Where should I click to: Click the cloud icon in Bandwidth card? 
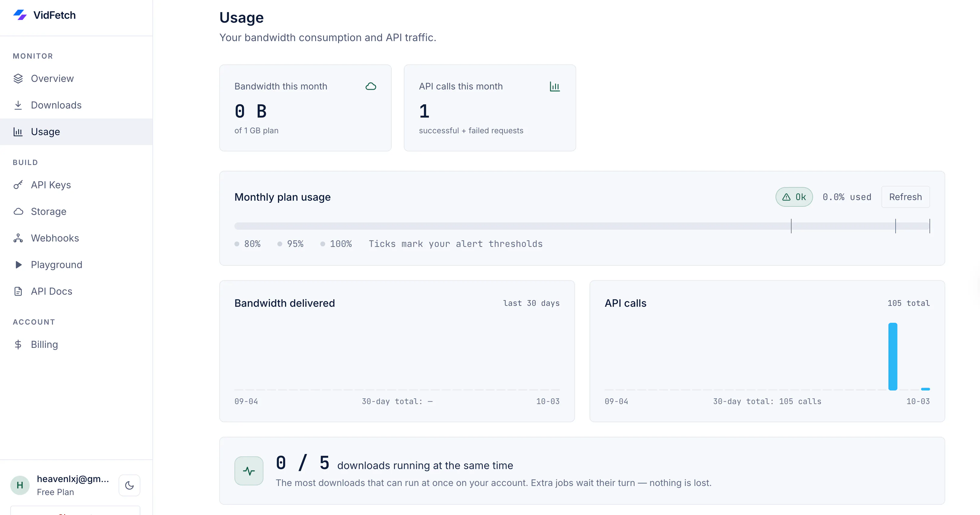coord(371,87)
